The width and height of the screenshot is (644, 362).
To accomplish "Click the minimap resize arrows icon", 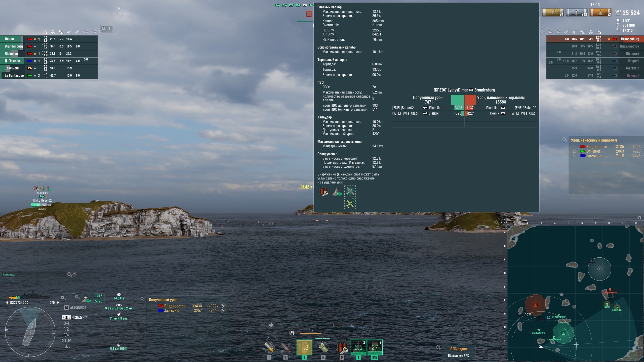I will pyautogui.click(x=504, y=222).
